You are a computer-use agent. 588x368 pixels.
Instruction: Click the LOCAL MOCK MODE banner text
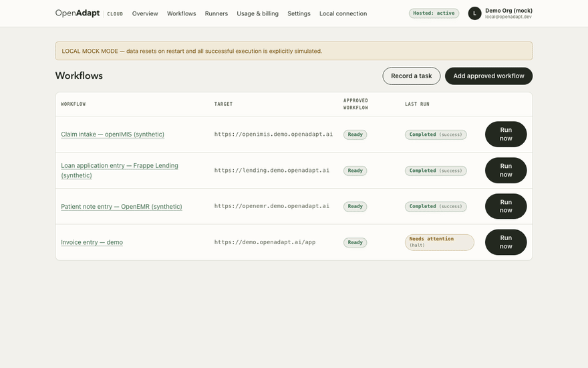(x=192, y=51)
